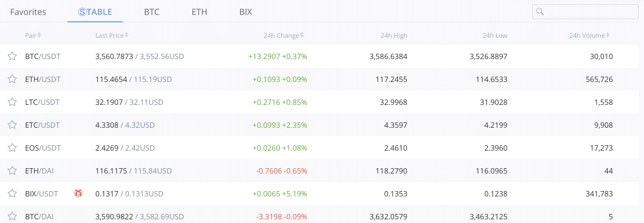The image size is (644, 223).
Task: Mark ETH/DAI as favorite
Action: point(12,171)
